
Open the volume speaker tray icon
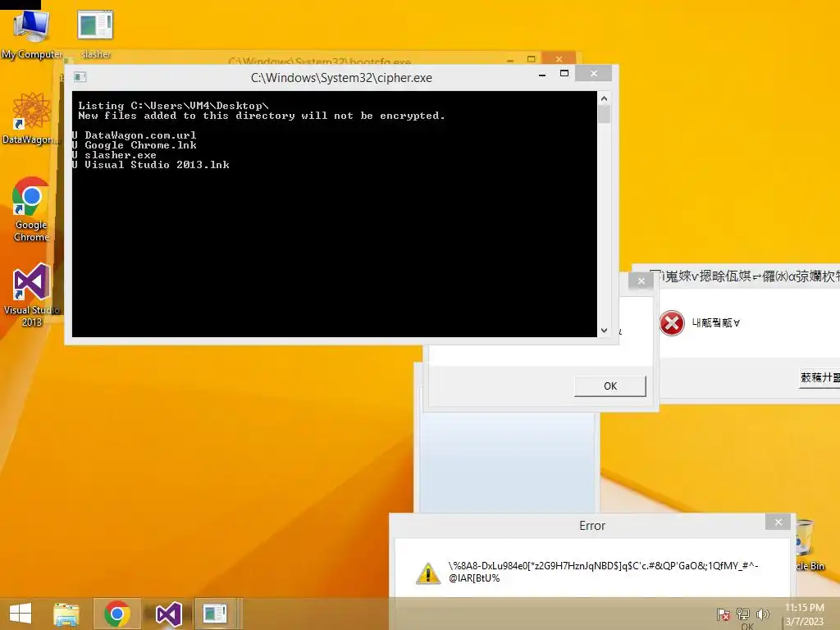pyautogui.click(x=762, y=614)
